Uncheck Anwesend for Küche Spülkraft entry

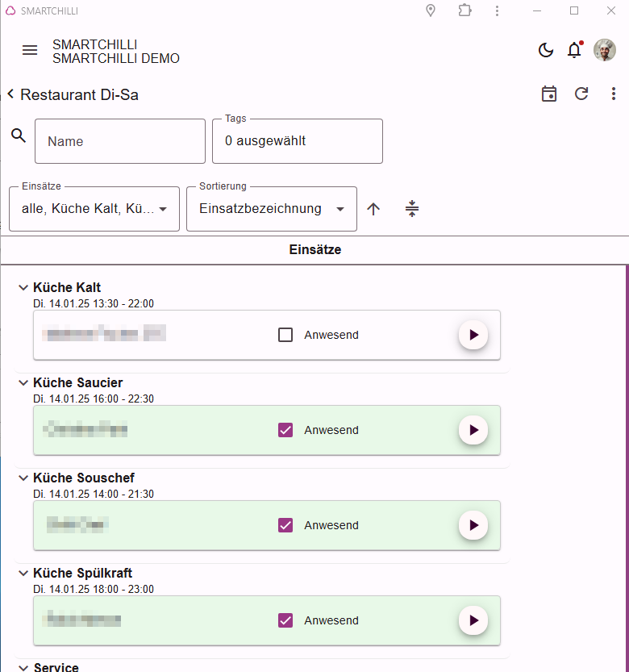[285, 620]
